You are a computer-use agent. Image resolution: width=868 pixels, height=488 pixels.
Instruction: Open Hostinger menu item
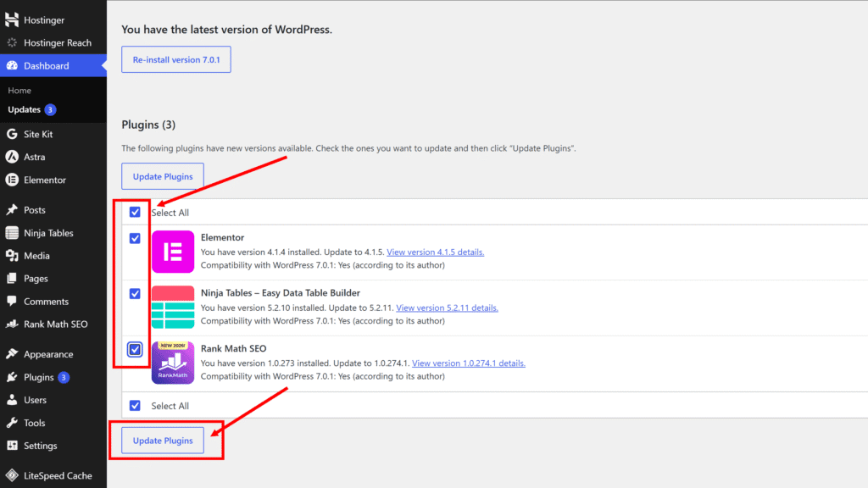coord(53,20)
